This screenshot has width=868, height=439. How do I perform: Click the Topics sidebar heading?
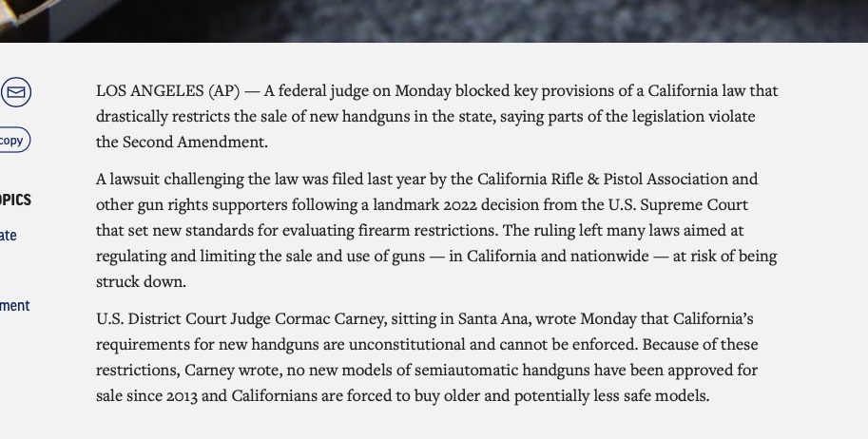(15, 200)
